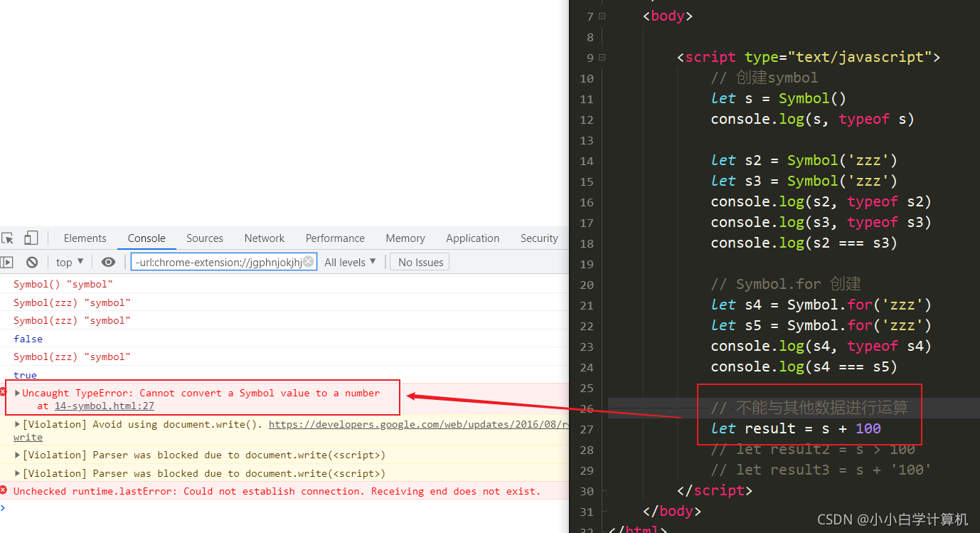The height and width of the screenshot is (533, 980).
Task: Toggle the device toolbar icon
Action: click(x=31, y=238)
